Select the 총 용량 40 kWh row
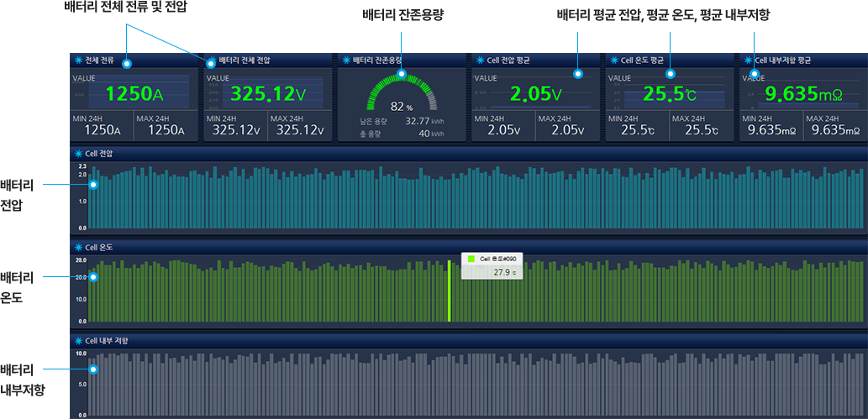 point(401,134)
